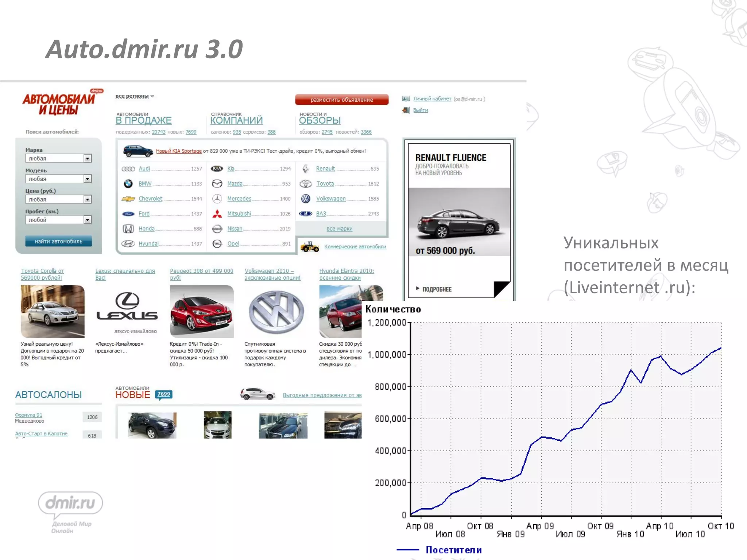Image resolution: width=747 pixels, height=560 pixels.
Task: Click the Honda logo icon
Action: click(128, 229)
